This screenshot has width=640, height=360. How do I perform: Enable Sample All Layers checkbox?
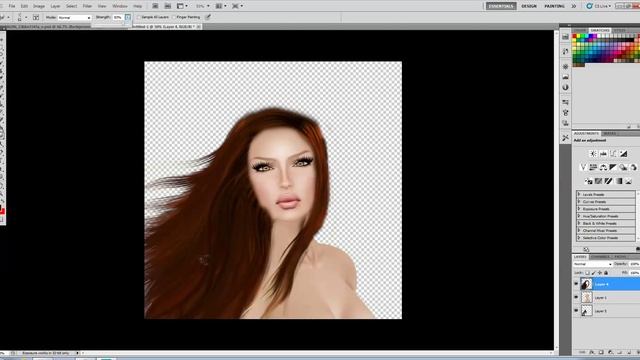(138, 17)
